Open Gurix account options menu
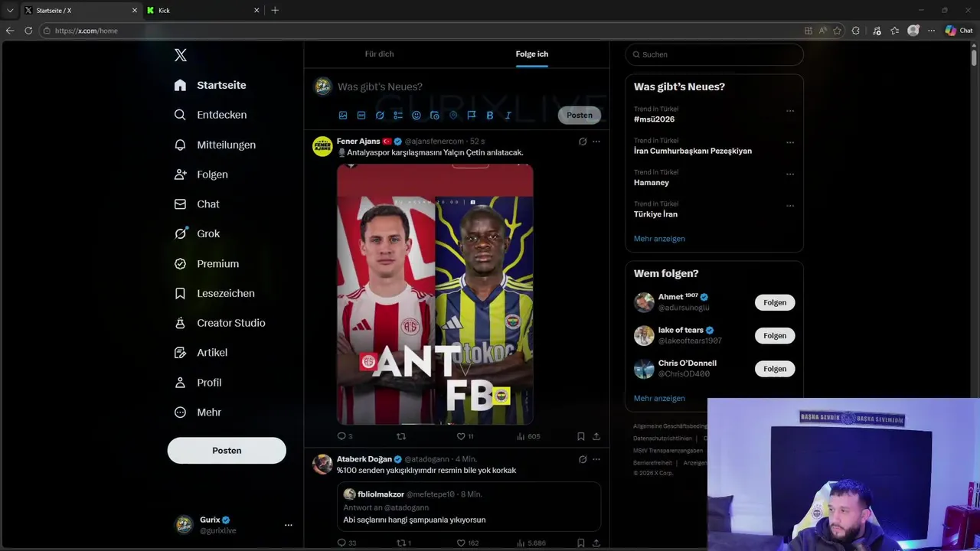This screenshot has height=551, width=980. [x=289, y=525]
